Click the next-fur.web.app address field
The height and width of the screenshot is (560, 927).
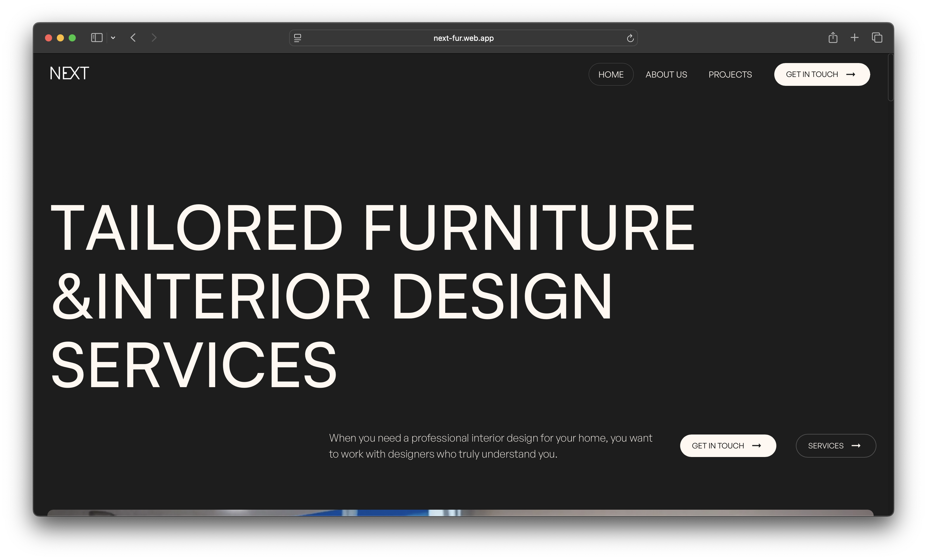463,38
